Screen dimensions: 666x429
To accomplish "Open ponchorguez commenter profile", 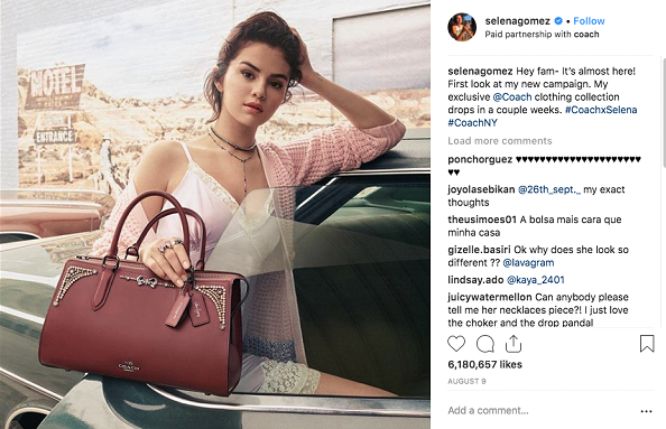I will pyautogui.click(x=480, y=160).
